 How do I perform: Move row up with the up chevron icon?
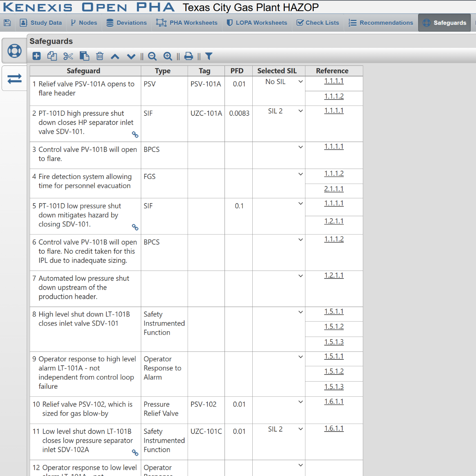coord(115,56)
